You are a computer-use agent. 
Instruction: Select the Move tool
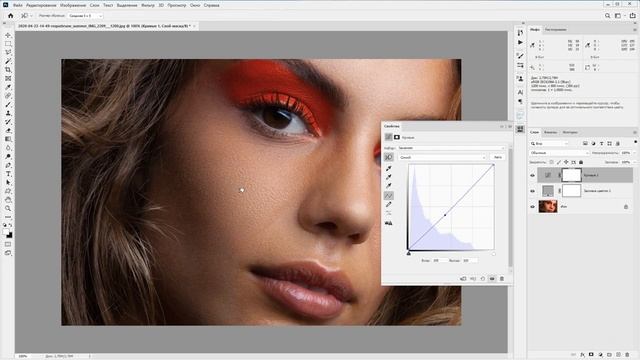coord(8,36)
